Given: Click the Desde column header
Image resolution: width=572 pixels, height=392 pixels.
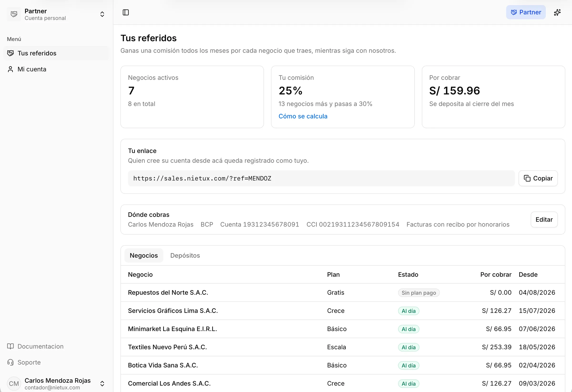Looking at the screenshot, I should click(528, 274).
